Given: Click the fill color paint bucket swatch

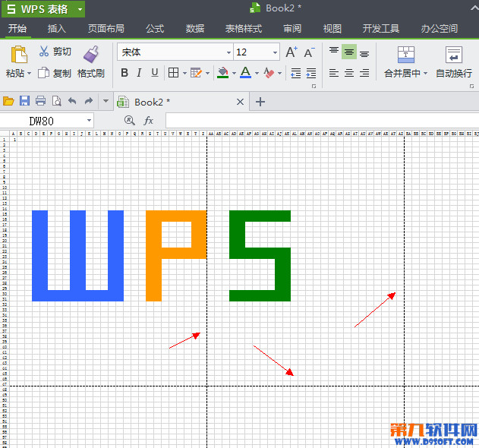Looking at the screenshot, I should (222, 73).
